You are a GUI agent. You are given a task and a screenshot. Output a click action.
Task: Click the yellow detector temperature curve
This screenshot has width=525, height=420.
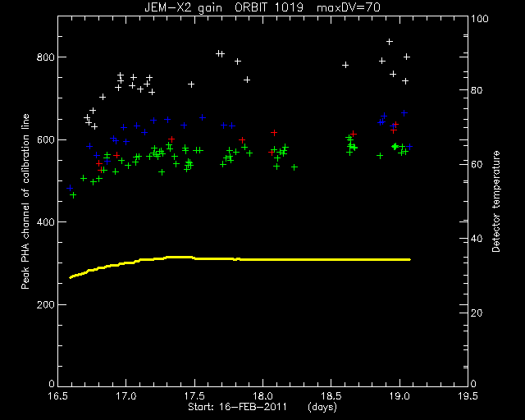tap(240, 259)
